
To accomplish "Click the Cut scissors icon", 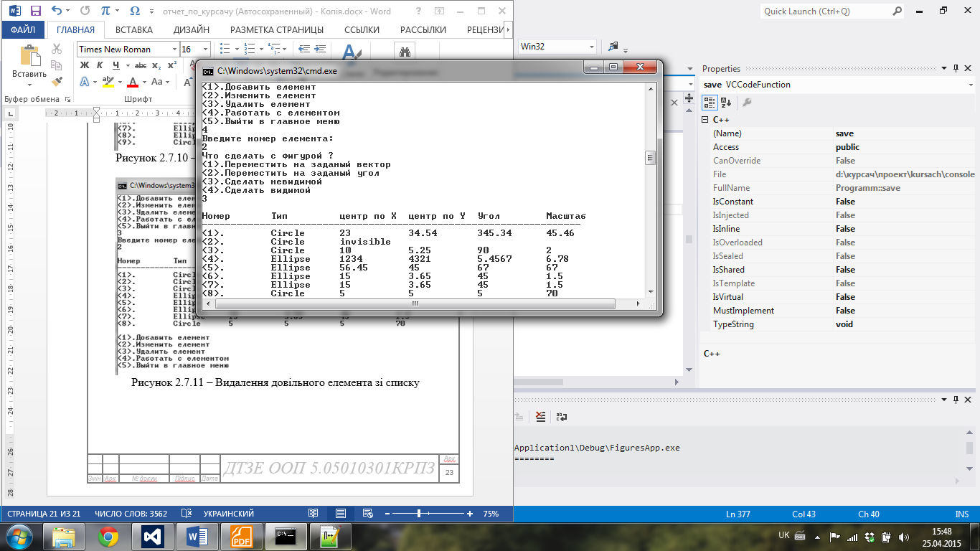I will coord(57,50).
